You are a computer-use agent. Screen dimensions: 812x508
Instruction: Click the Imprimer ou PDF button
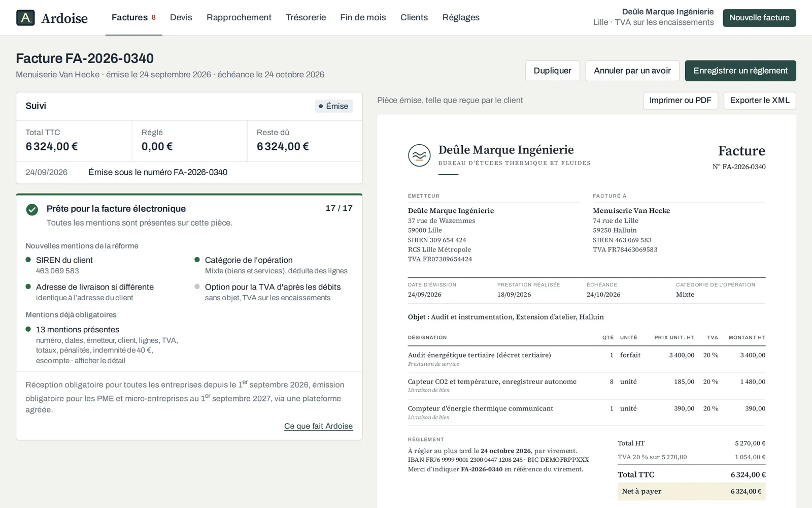[680, 101]
